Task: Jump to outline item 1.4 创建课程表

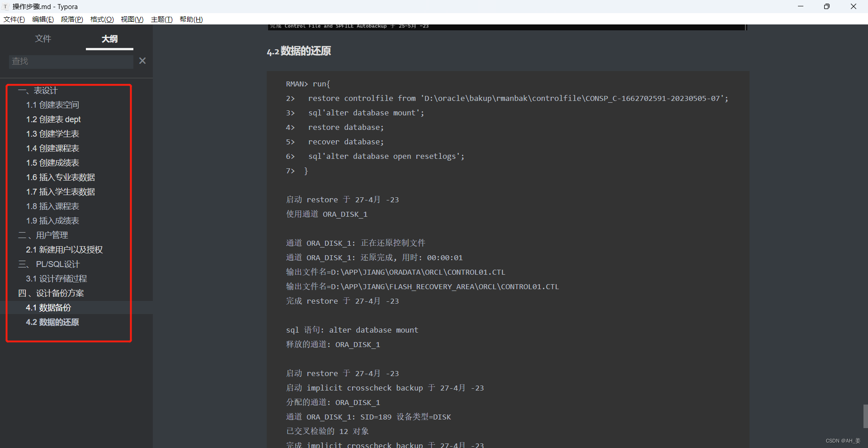Action: coord(52,148)
